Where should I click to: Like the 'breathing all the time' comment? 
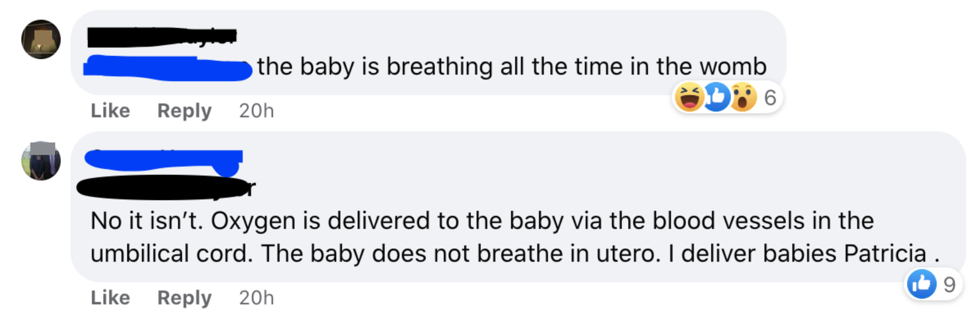[x=110, y=111]
